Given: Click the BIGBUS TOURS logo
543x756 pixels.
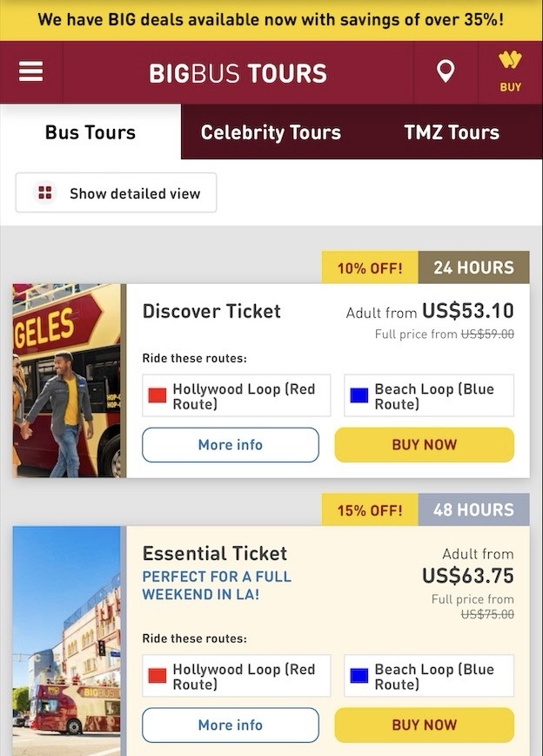Looking at the screenshot, I should click(x=238, y=73).
